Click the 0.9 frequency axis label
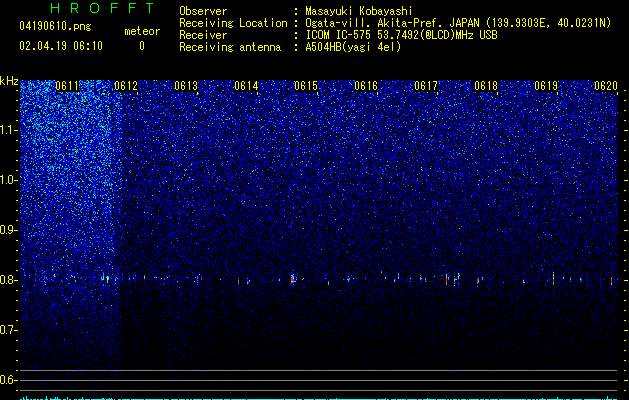629x400 pixels. [8, 230]
